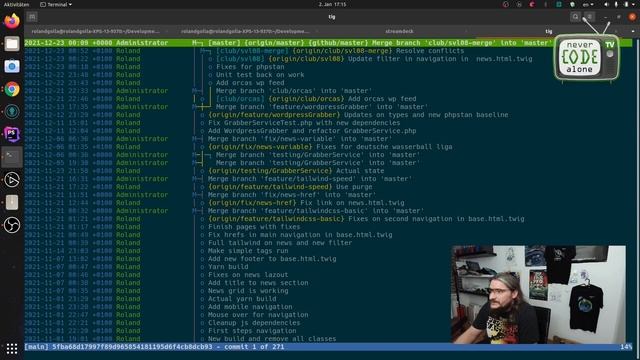Launch Google Chrome from the dock
The image size is (640, 360).
tap(12, 89)
